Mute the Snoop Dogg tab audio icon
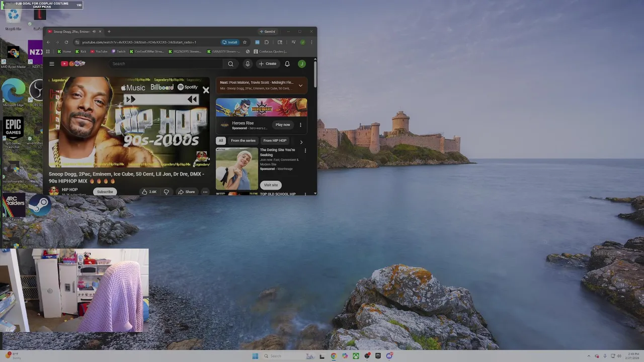 (94, 32)
